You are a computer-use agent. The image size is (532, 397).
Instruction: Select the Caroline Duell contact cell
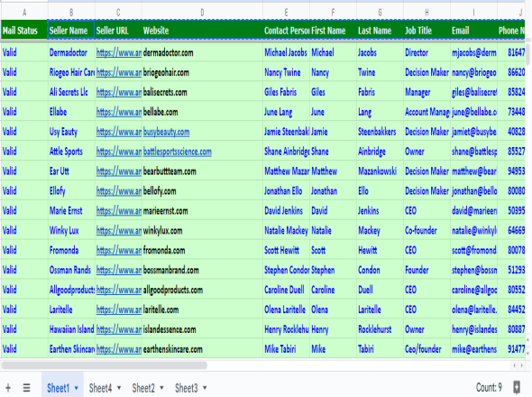point(287,290)
